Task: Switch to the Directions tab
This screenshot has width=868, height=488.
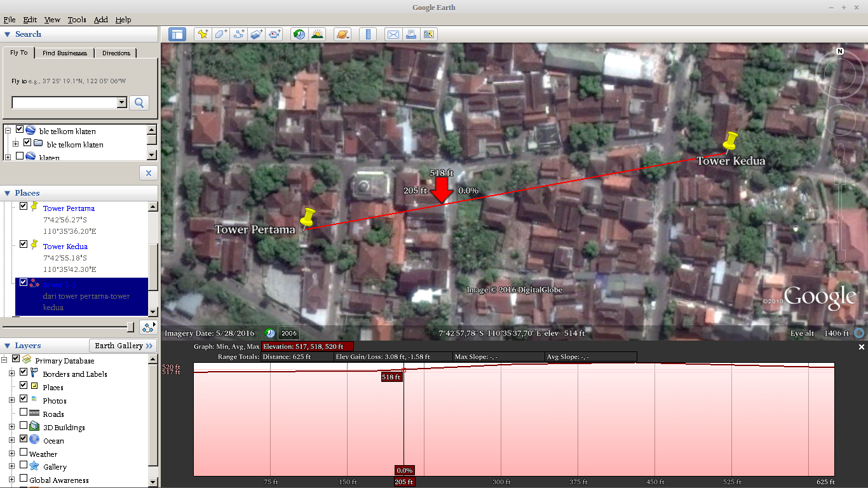Action: click(116, 53)
